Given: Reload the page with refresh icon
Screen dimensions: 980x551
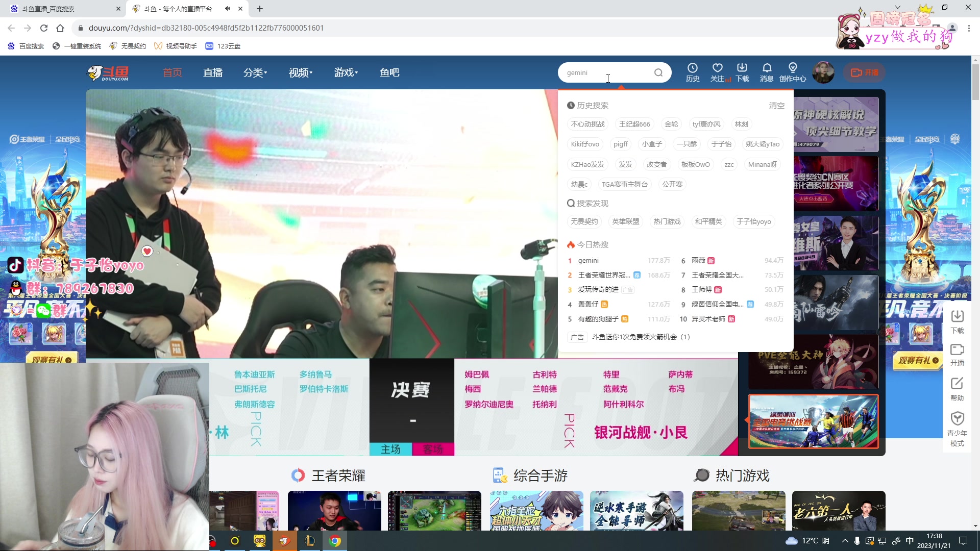Looking at the screenshot, I should (44, 28).
